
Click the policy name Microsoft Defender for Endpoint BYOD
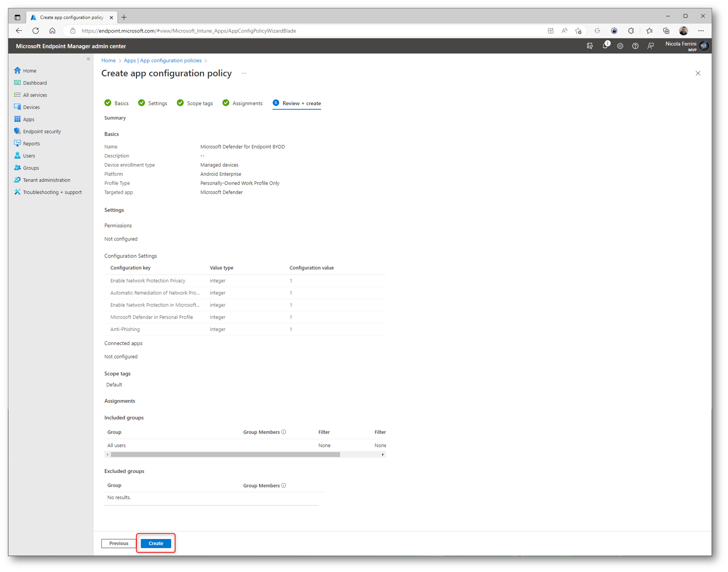click(242, 147)
